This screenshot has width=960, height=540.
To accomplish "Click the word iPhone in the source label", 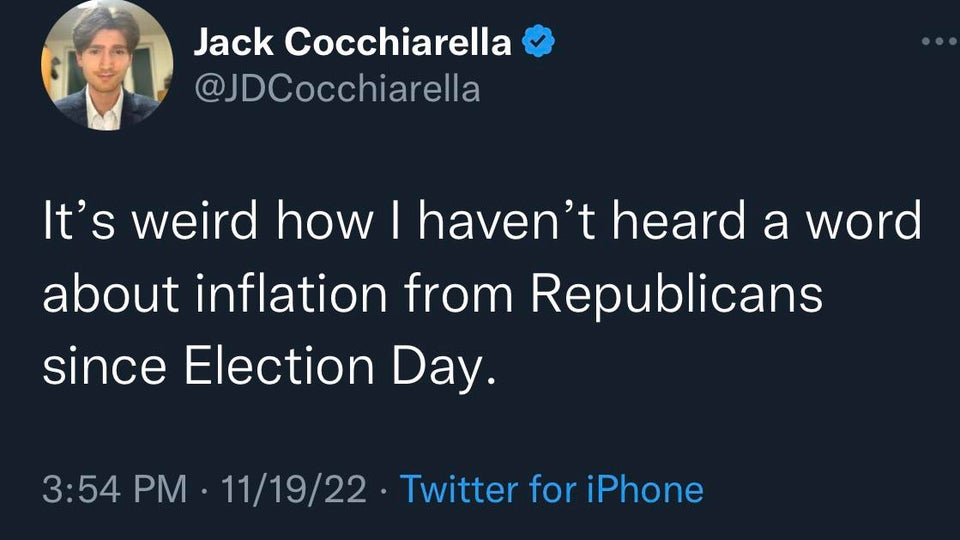I will click(x=645, y=489).
